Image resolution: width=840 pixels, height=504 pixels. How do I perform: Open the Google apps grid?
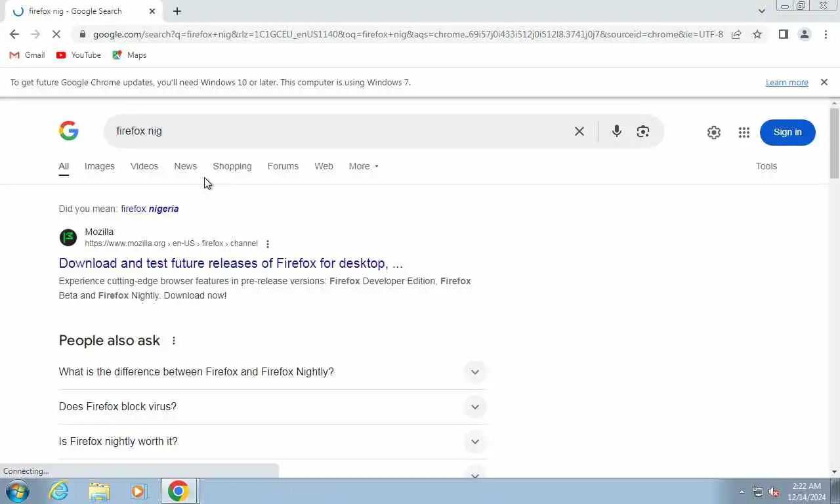coord(744,133)
